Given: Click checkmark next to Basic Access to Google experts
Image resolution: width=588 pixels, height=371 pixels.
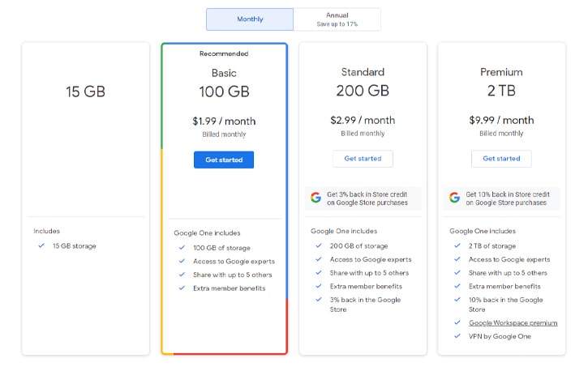Looking at the screenshot, I should point(182,261).
